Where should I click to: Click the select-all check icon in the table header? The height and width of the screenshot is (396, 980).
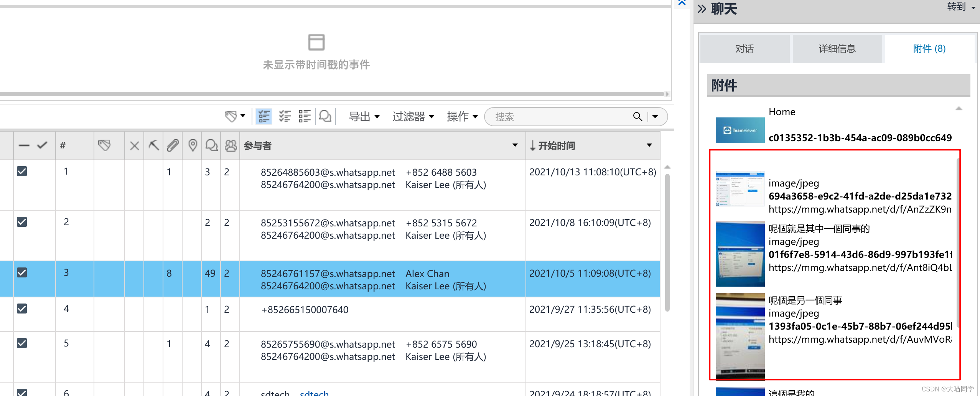pyautogui.click(x=42, y=145)
